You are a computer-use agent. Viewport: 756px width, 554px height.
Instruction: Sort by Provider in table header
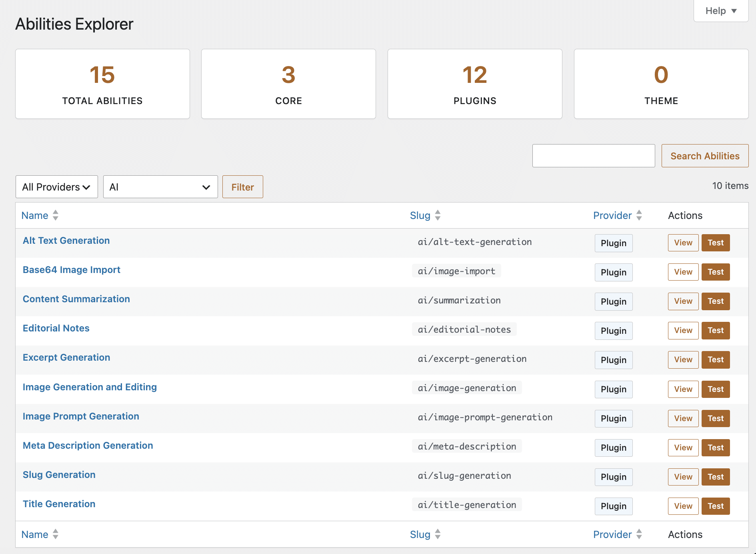coord(618,215)
